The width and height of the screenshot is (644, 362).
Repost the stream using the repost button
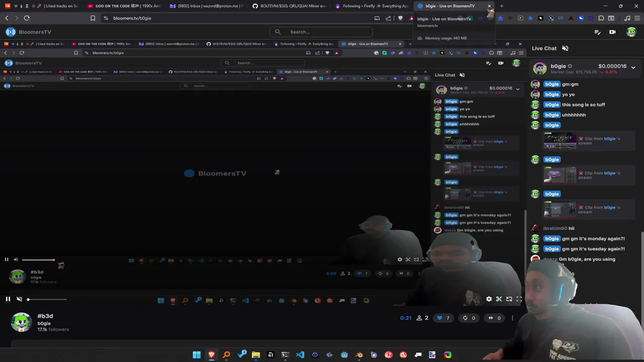[x=468, y=318]
